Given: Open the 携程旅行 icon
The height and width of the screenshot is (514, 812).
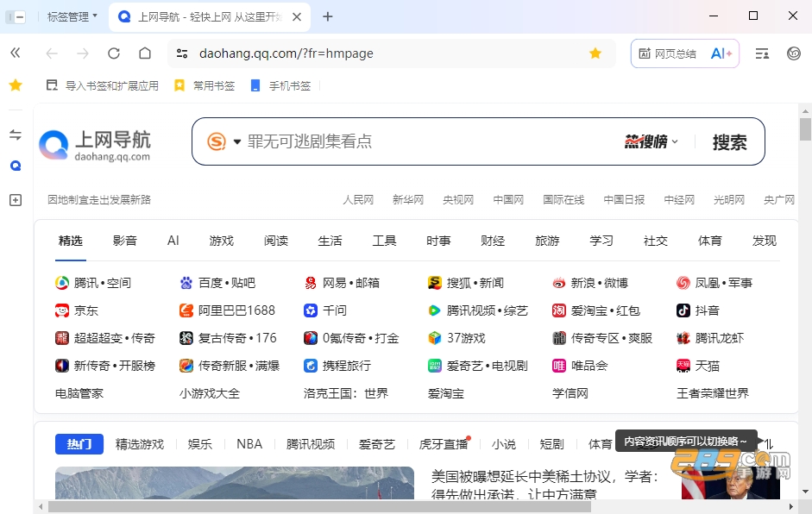Looking at the screenshot, I should click(310, 366).
